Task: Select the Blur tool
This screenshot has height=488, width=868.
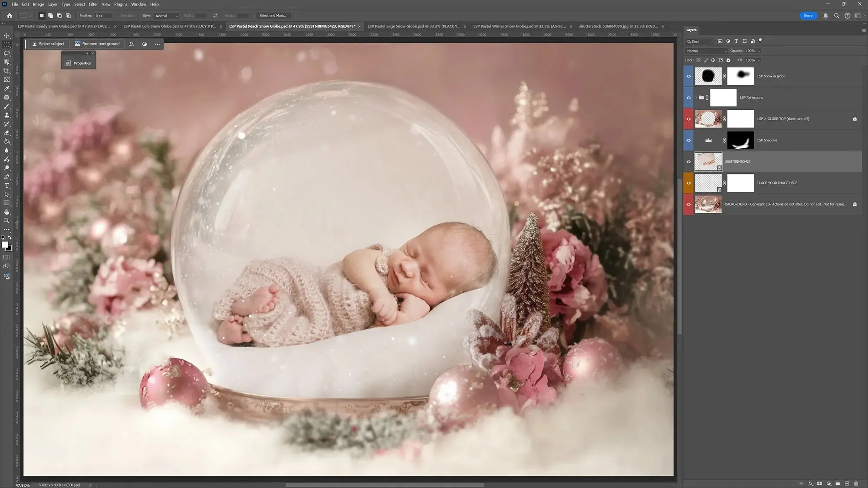Action: pos(7,151)
